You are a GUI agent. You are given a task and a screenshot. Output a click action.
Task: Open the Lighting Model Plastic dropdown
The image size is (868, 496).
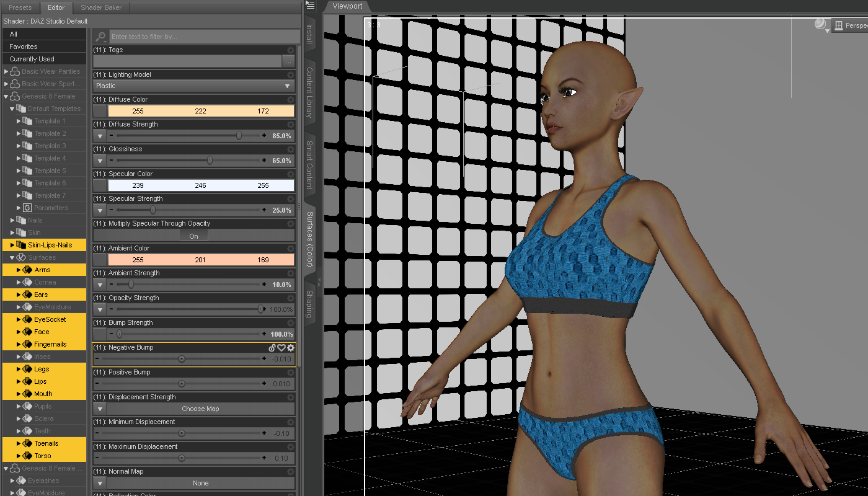click(193, 86)
